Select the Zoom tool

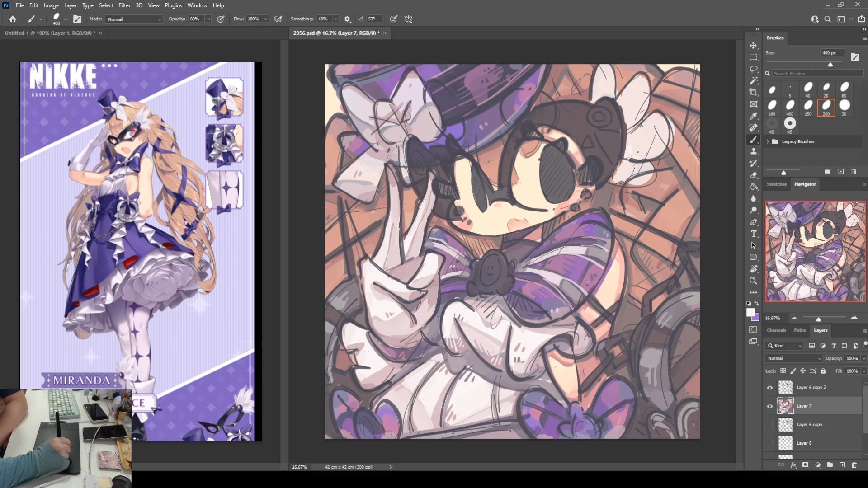click(753, 281)
